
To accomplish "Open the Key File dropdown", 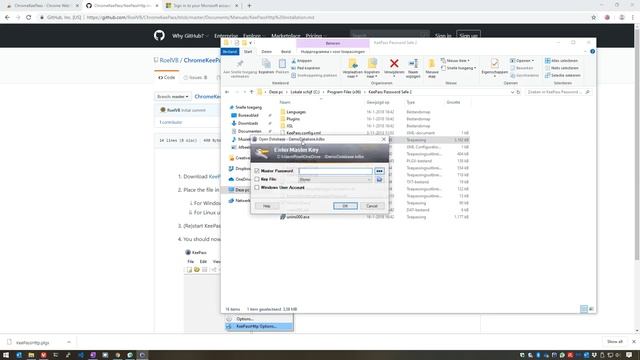I will tap(335, 180).
